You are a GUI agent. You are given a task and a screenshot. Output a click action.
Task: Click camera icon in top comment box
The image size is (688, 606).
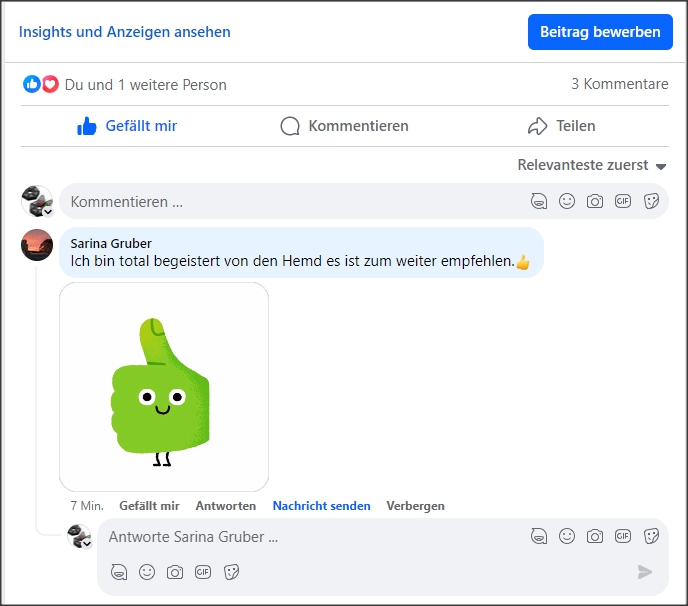595,201
